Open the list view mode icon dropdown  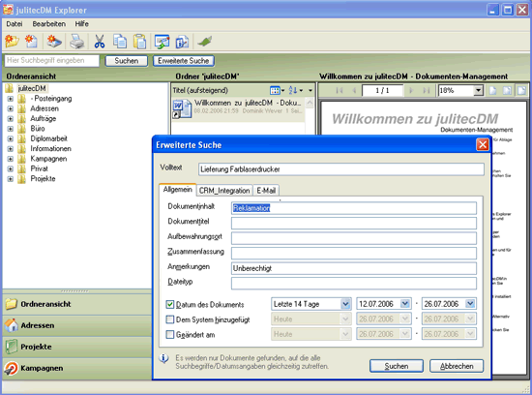click(278, 90)
